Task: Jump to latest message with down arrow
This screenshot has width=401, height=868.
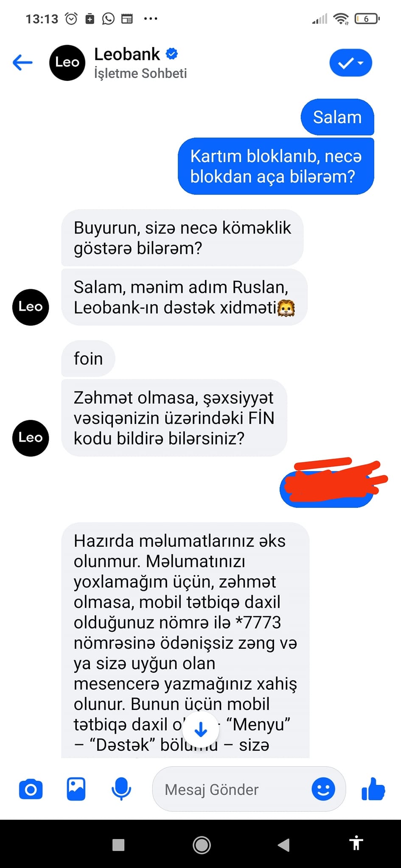Action: pyautogui.click(x=201, y=730)
